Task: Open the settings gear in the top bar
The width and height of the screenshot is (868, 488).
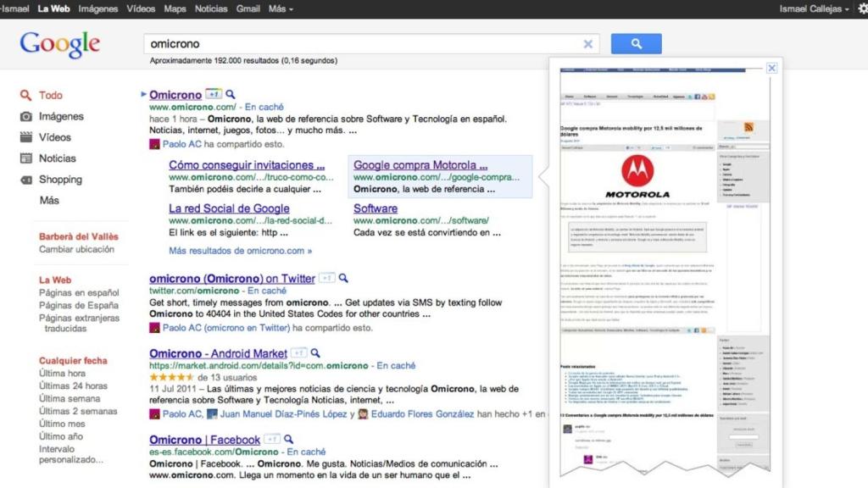Action: pos(862,8)
